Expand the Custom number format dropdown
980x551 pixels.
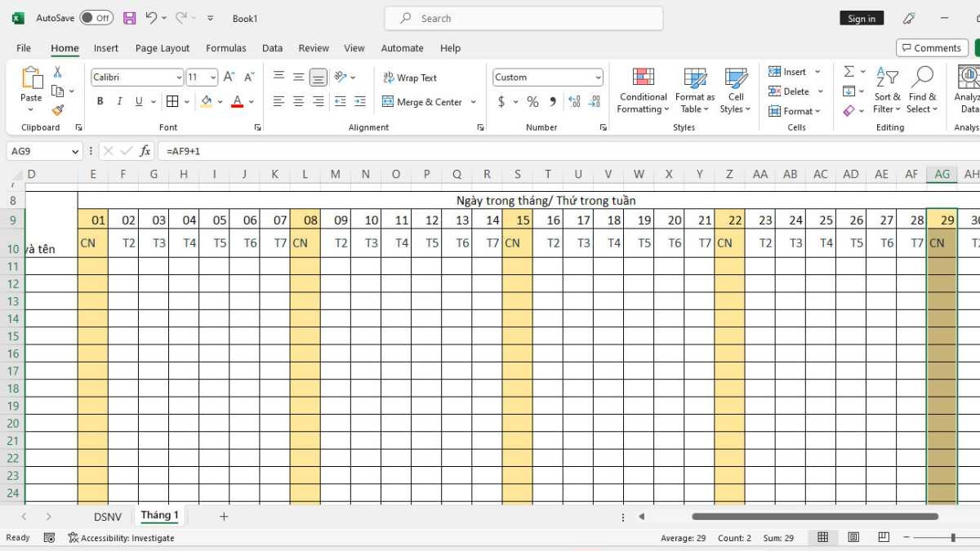[598, 78]
